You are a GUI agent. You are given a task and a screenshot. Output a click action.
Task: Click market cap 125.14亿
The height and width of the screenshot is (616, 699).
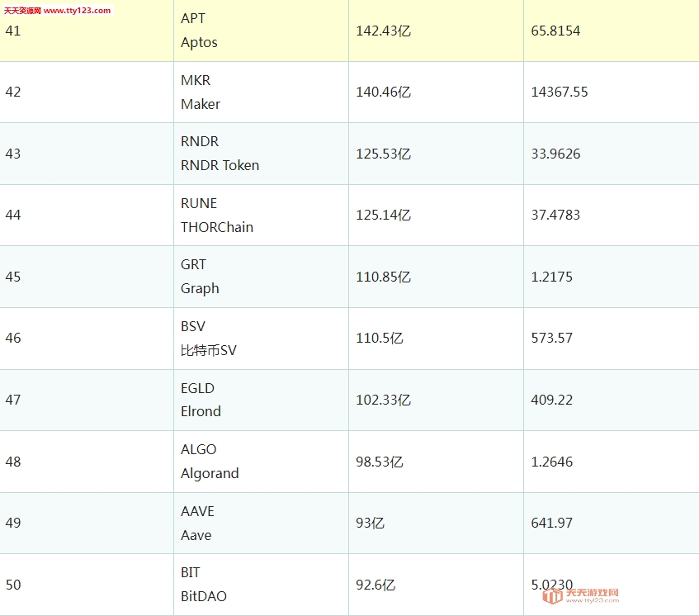(x=383, y=215)
